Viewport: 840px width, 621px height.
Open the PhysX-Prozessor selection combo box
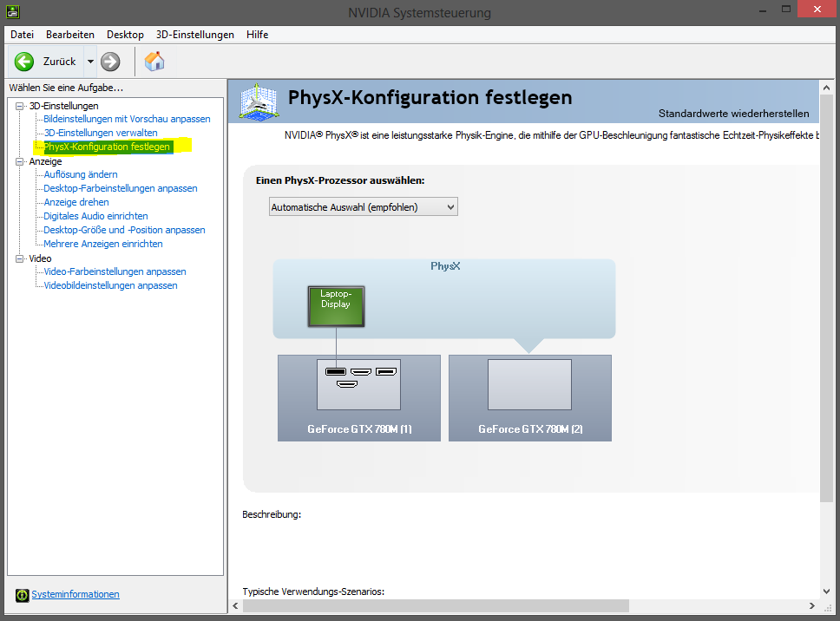(364, 207)
